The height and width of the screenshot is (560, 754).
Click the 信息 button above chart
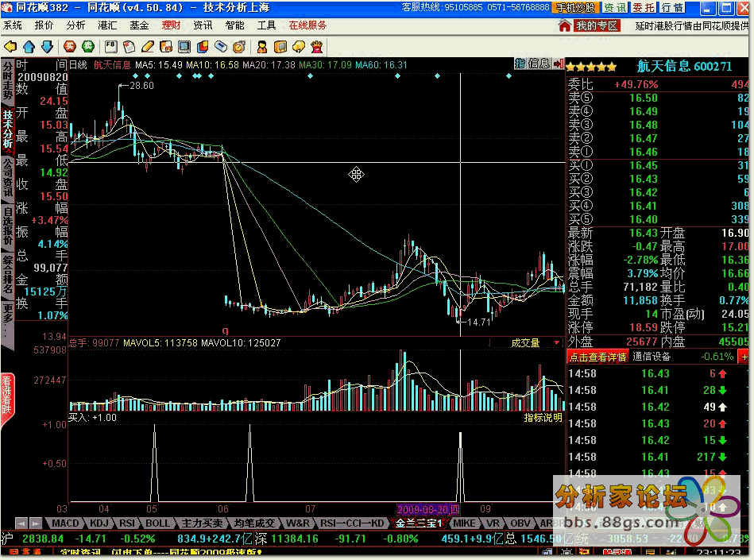click(539, 64)
